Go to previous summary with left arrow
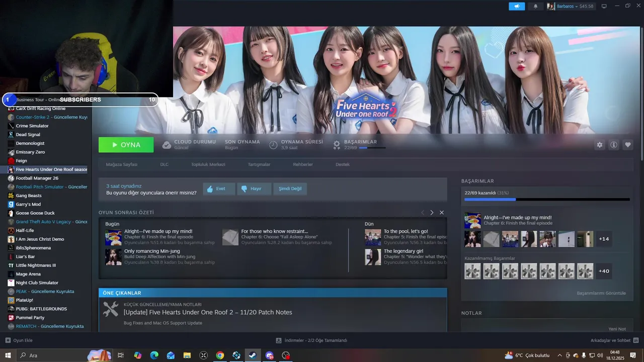Image resolution: width=644 pixels, height=362 pixels. 423,213
